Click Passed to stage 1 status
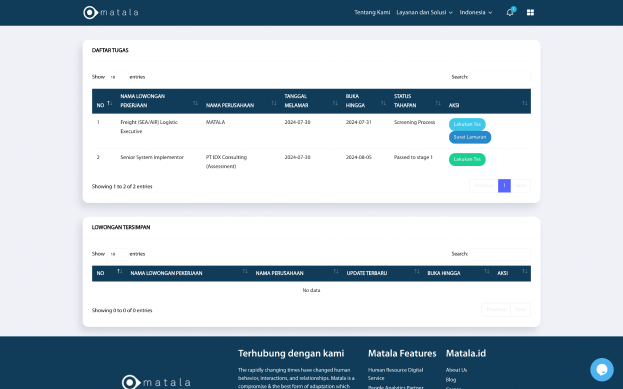 (413, 157)
